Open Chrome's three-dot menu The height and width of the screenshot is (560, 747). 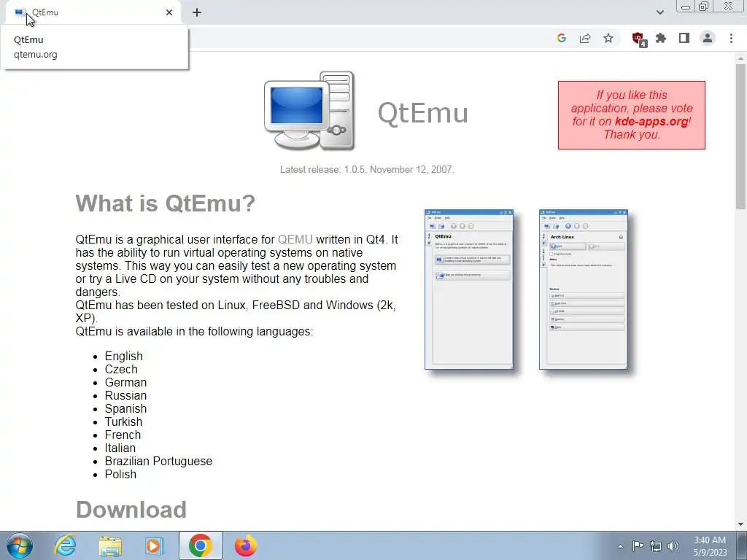(x=731, y=38)
